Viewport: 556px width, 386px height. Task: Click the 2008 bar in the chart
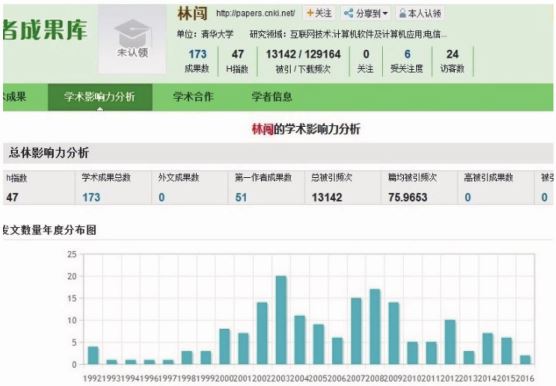point(375,327)
